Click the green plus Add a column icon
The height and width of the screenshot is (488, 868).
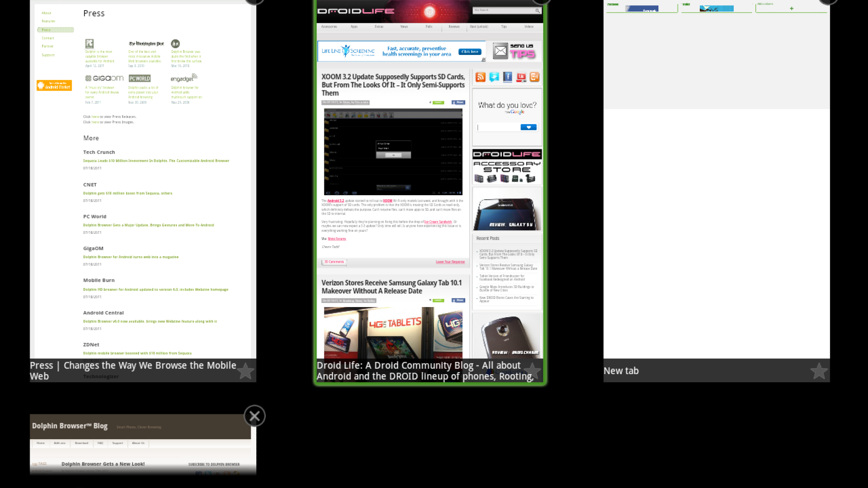coord(791,9)
